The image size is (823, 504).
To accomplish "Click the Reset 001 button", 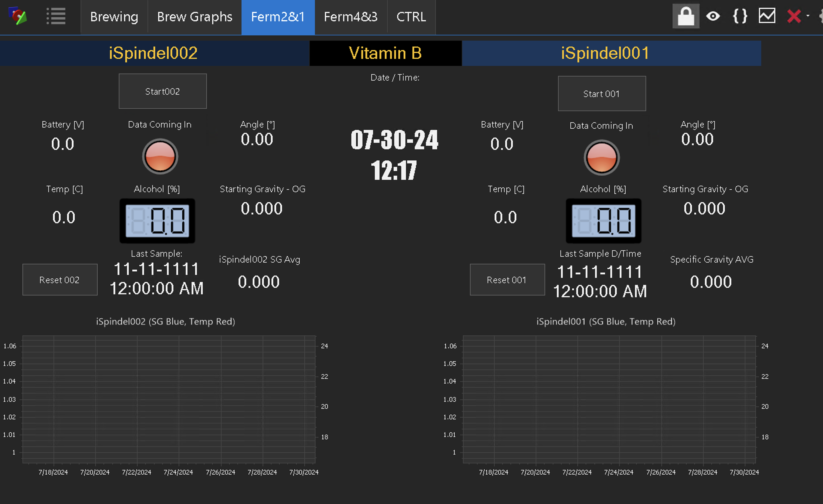I will pyautogui.click(x=507, y=280).
